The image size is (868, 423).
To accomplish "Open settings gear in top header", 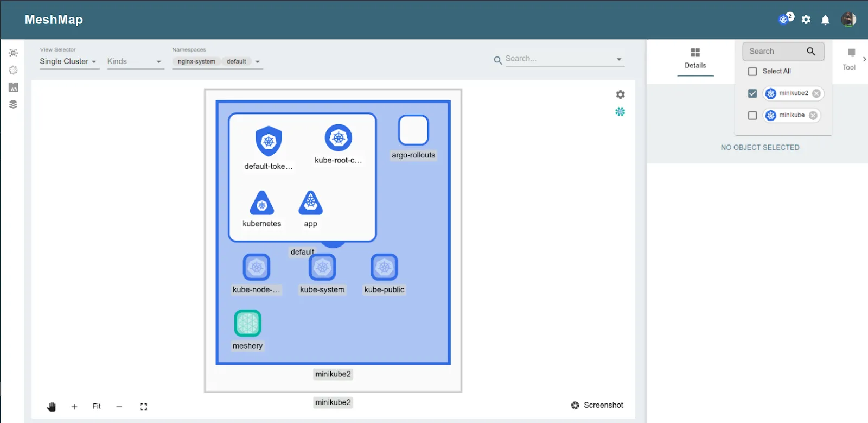I will point(806,20).
